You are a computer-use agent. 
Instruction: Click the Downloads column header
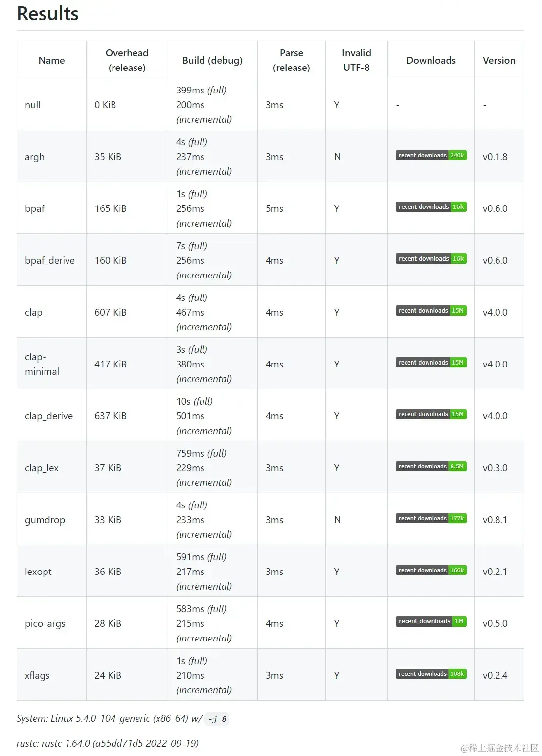pos(431,60)
